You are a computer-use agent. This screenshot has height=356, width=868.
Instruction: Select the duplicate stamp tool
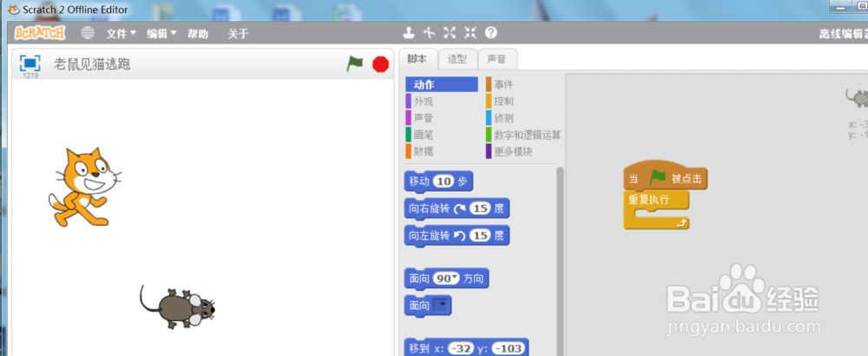409,33
